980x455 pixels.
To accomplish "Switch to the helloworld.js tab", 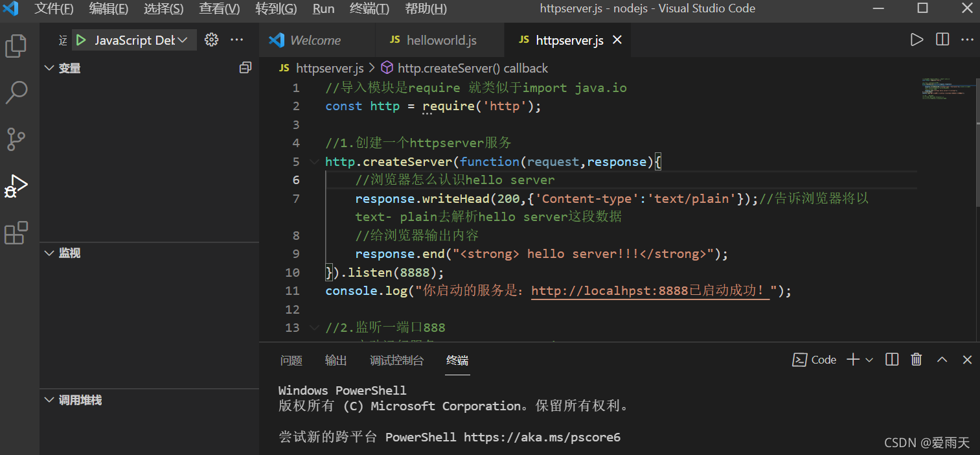I will pos(440,40).
